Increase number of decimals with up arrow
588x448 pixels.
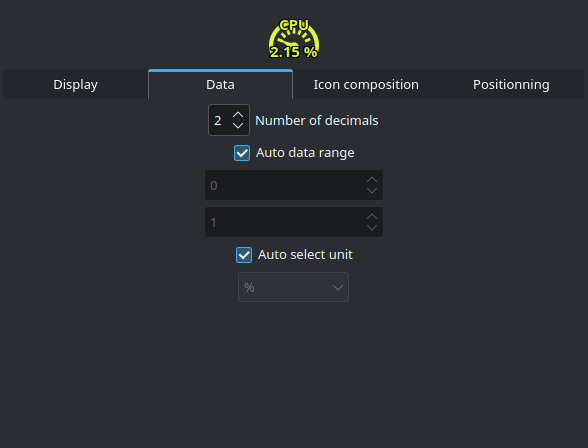(238, 115)
